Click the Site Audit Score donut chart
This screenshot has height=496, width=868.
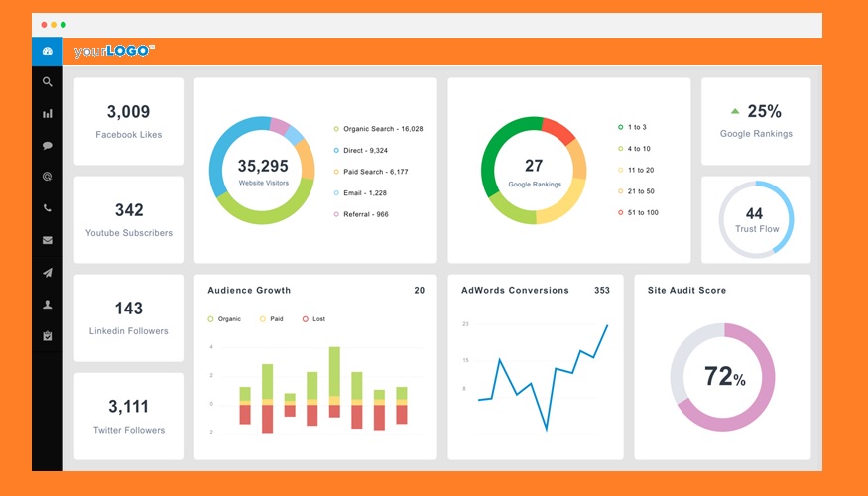(x=722, y=377)
